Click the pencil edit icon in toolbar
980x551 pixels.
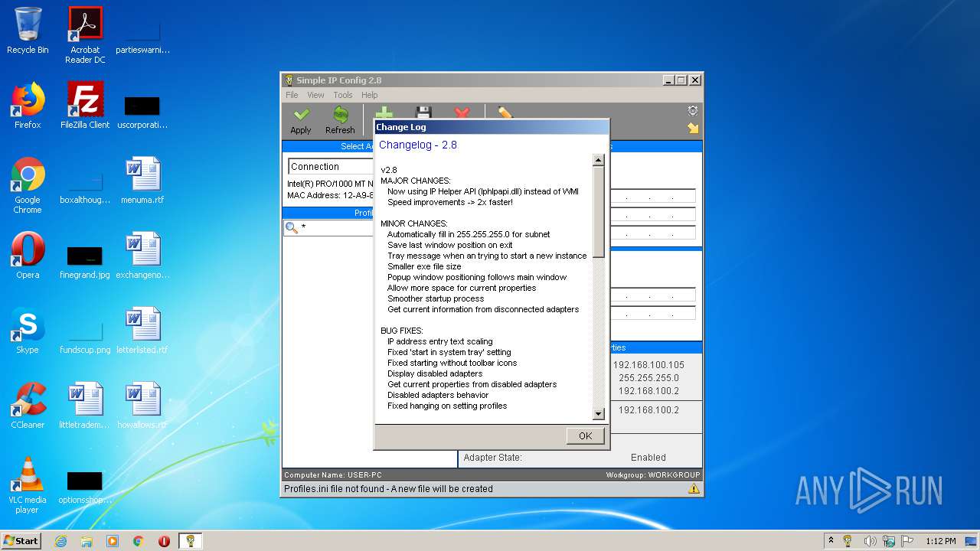505,112
